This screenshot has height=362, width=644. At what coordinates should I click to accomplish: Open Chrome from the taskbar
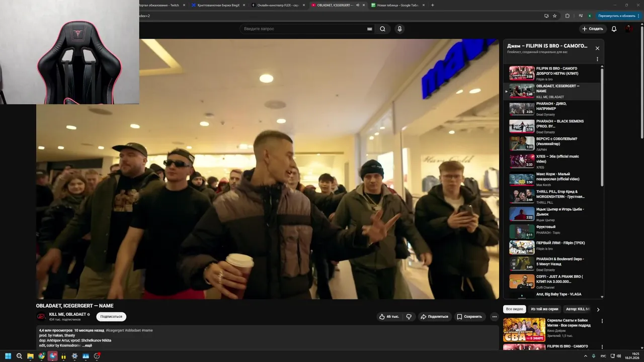click(41, 356)
